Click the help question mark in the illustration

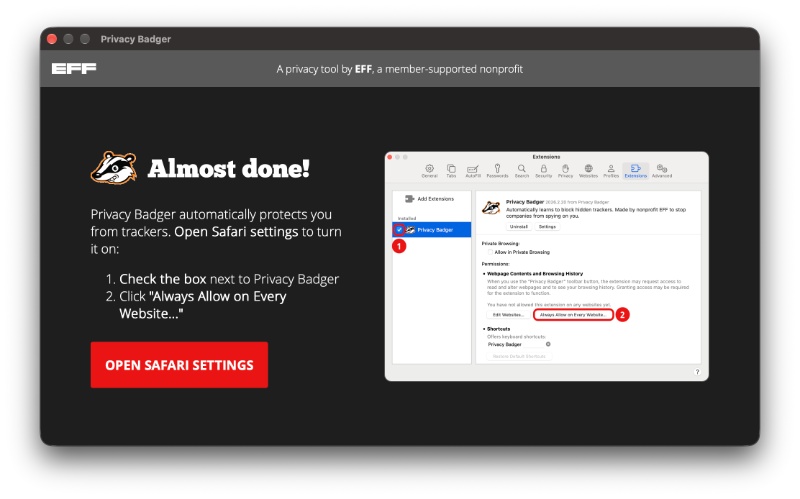pos(697,372)
